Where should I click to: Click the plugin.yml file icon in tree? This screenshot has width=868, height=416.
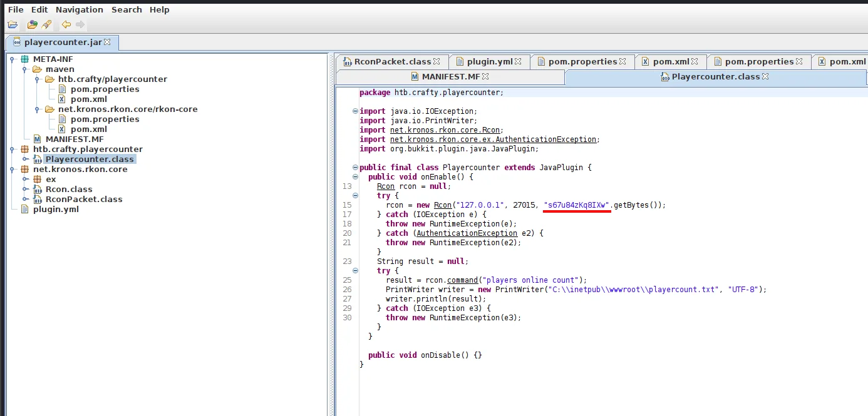click(25, 209)
